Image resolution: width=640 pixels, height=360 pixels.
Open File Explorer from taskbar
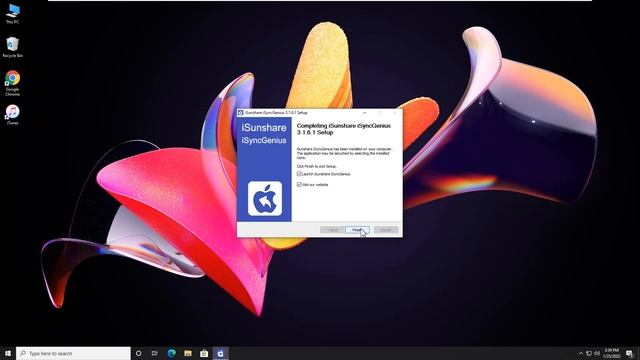188,353
